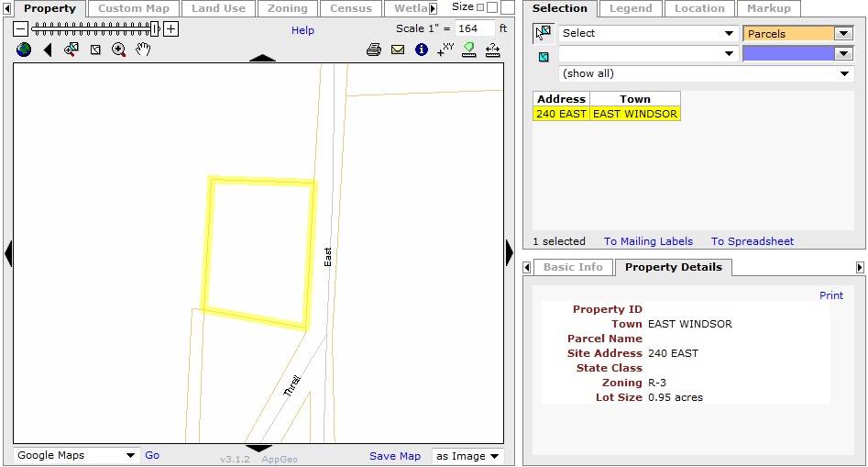Open the Google Maps dropdown
The height and width of the screenshot is (467, 868).
[75, 455]
